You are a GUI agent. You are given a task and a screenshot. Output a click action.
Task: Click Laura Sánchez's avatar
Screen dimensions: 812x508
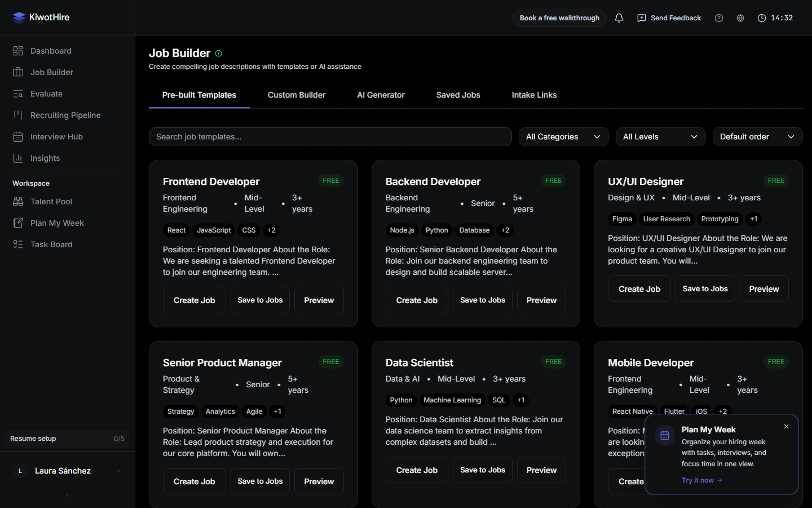tap(20, 471)
